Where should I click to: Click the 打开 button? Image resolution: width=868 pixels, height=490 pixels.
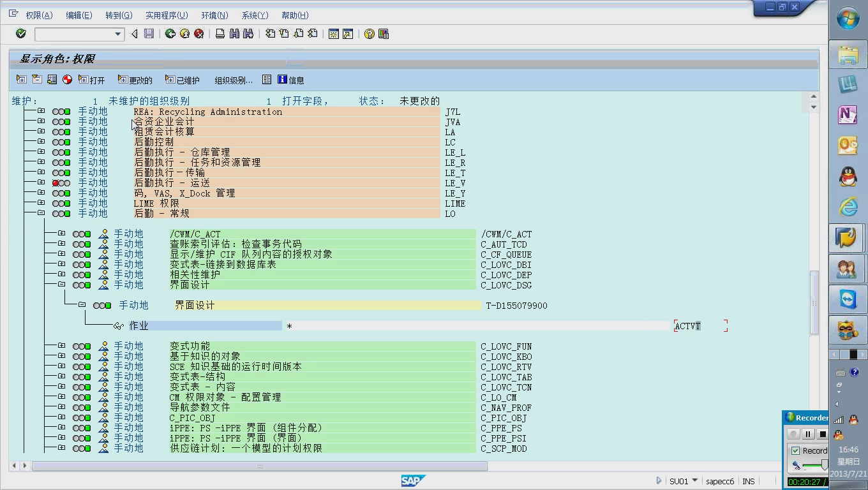[x=92, y=80]
